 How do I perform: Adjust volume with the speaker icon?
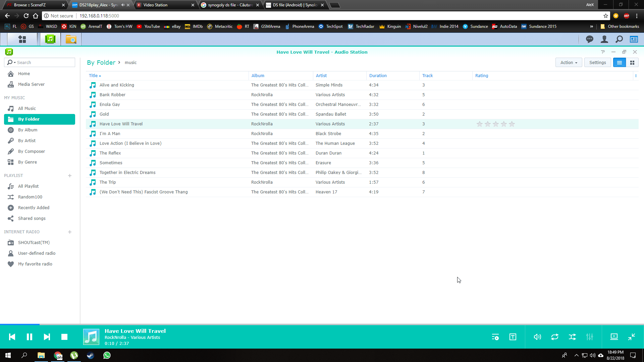[x=537, y=337]
